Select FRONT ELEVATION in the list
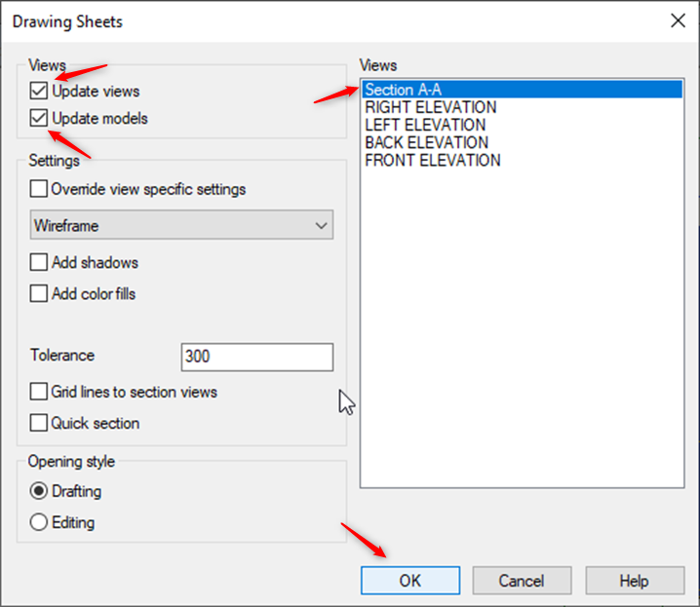 [433, 160]
